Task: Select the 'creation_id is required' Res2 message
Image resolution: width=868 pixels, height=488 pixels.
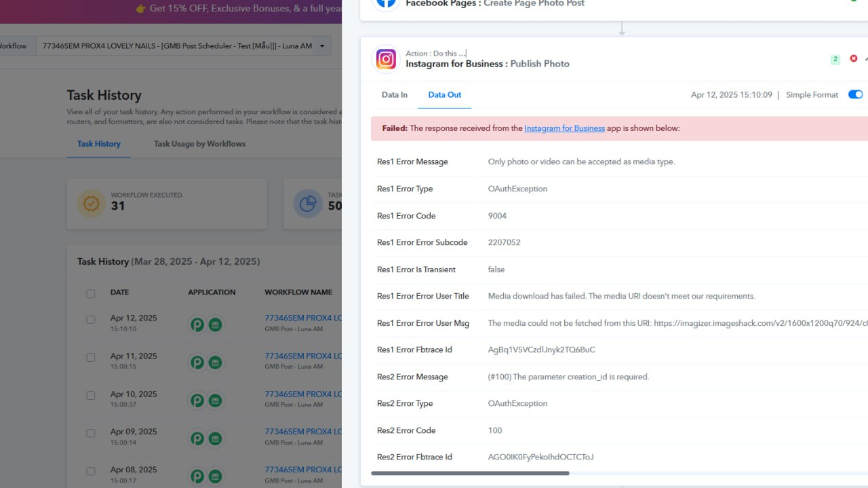Action: 568,377
